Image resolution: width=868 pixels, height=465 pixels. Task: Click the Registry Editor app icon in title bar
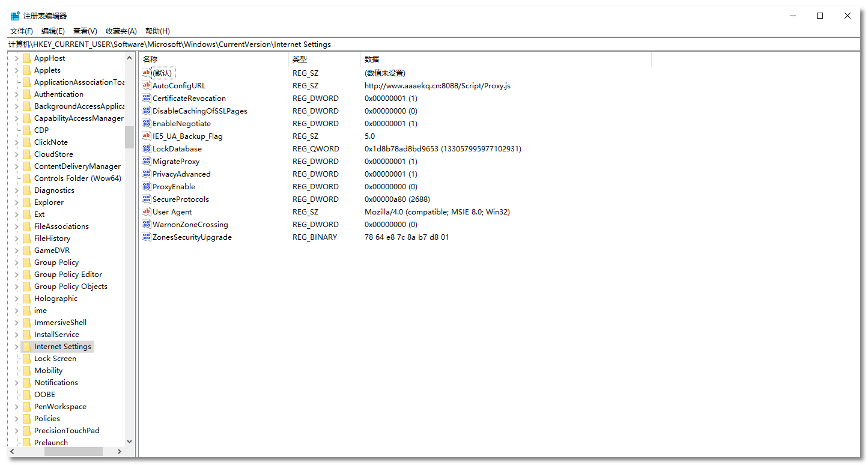click(x=15, y=16)
